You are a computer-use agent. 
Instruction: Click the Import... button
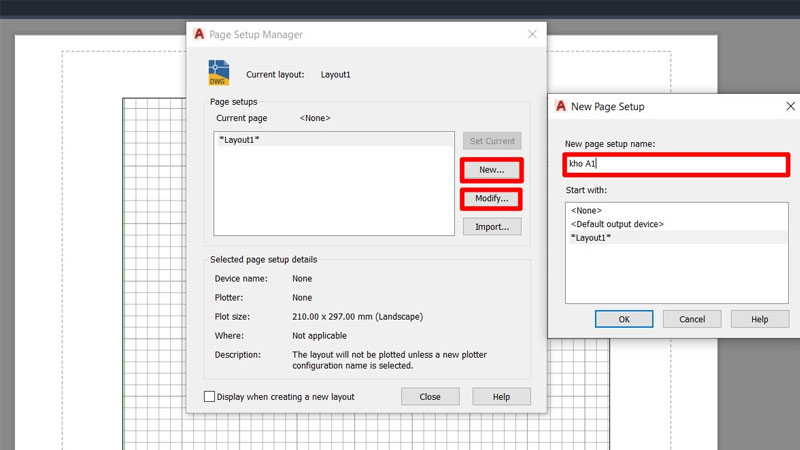(491, 227)
